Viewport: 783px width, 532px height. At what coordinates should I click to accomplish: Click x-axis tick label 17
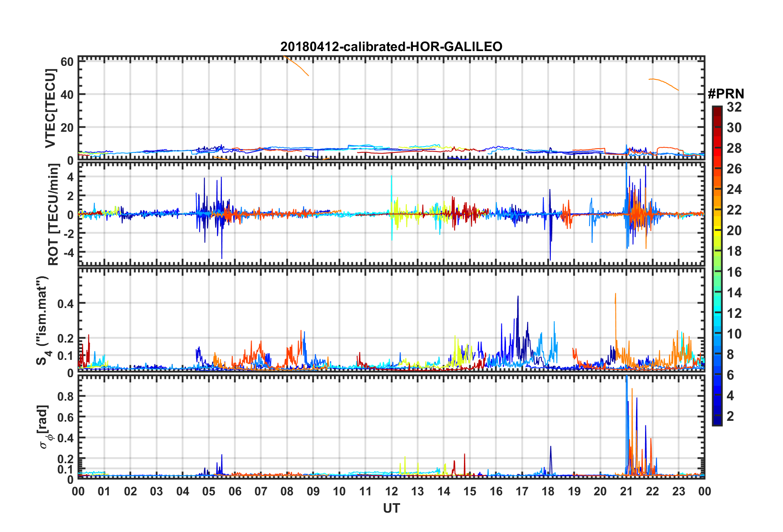click(x=522, y=491)
